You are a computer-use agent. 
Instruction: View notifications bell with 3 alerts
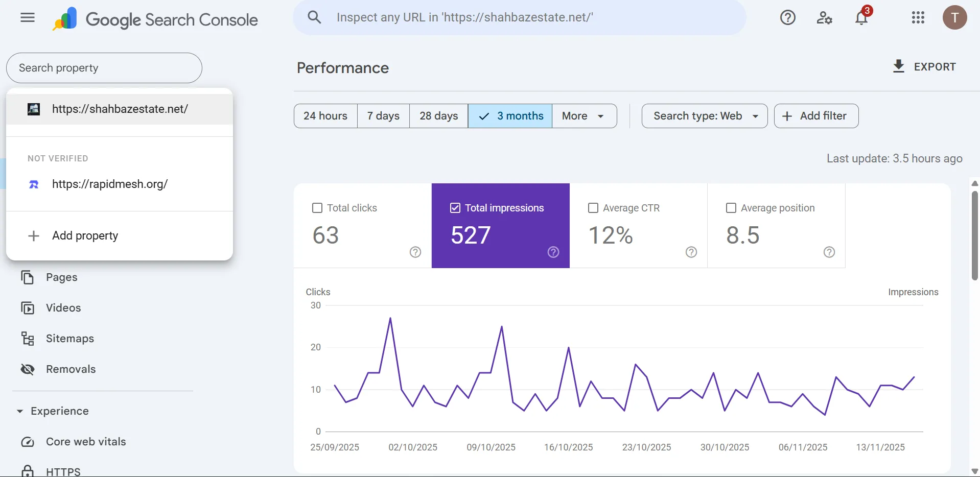tap(861, 18)
